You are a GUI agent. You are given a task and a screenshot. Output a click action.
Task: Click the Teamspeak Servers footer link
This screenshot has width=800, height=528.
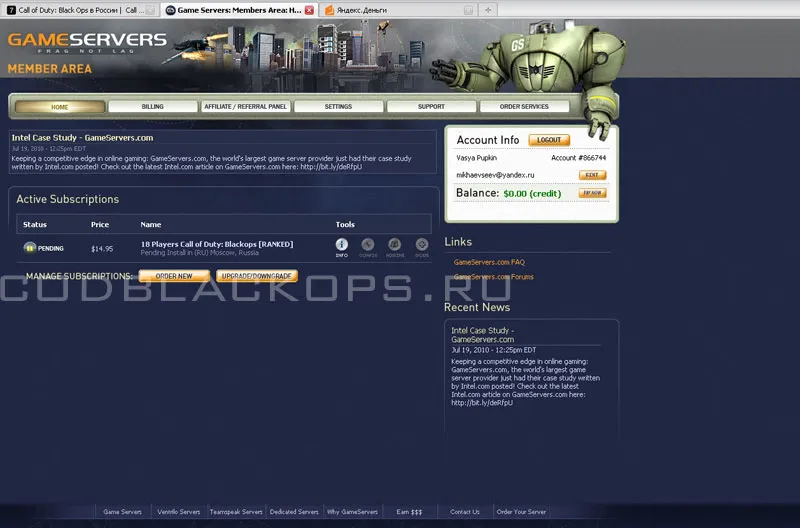click(x=236, y=512)
